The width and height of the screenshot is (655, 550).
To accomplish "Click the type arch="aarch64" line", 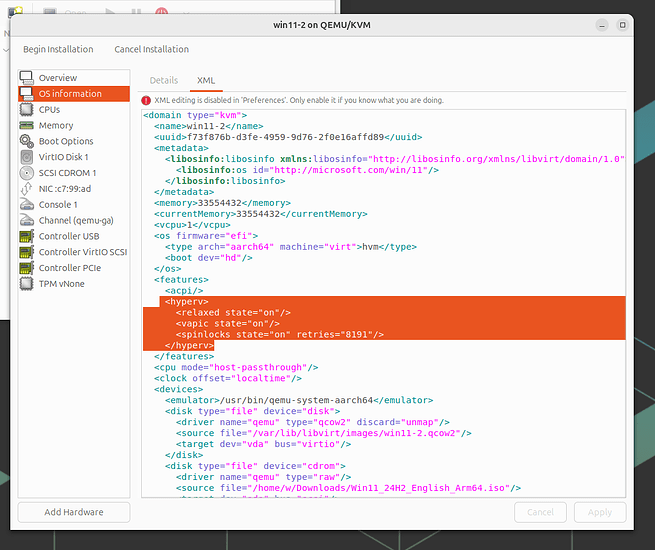I will click(291, 247).
